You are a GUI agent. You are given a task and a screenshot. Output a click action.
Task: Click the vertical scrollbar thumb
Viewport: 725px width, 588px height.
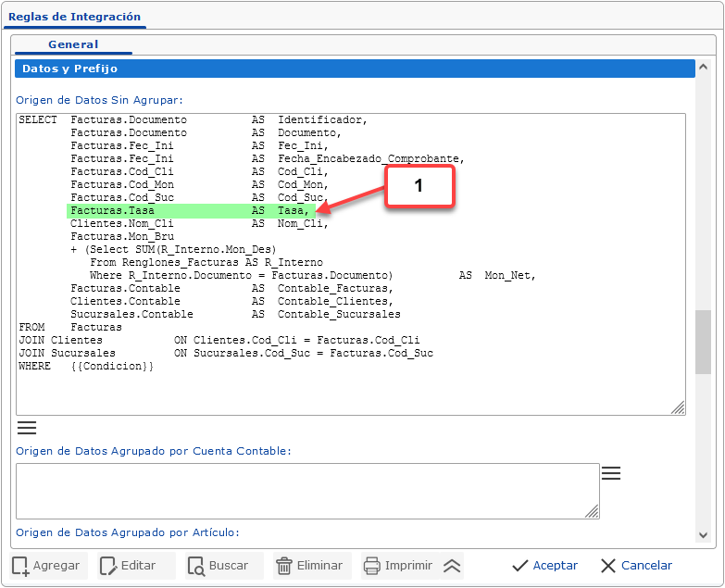[x=704, y=341]
